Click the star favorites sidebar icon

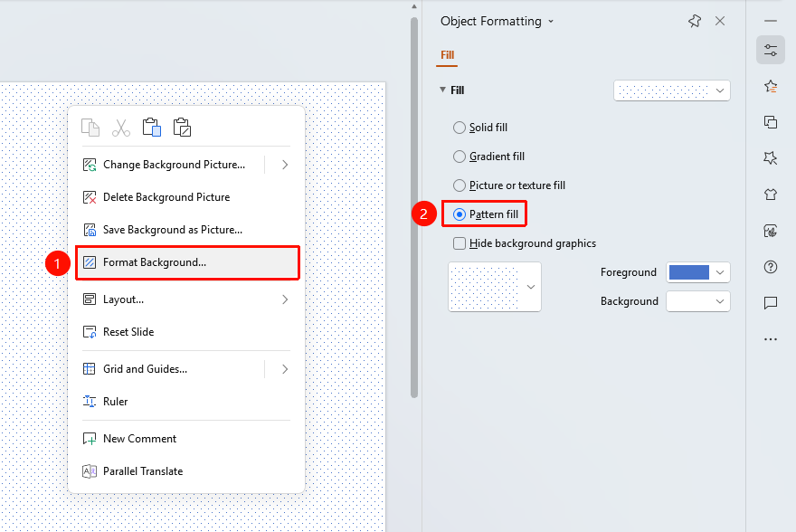click(x=771, y=86)
